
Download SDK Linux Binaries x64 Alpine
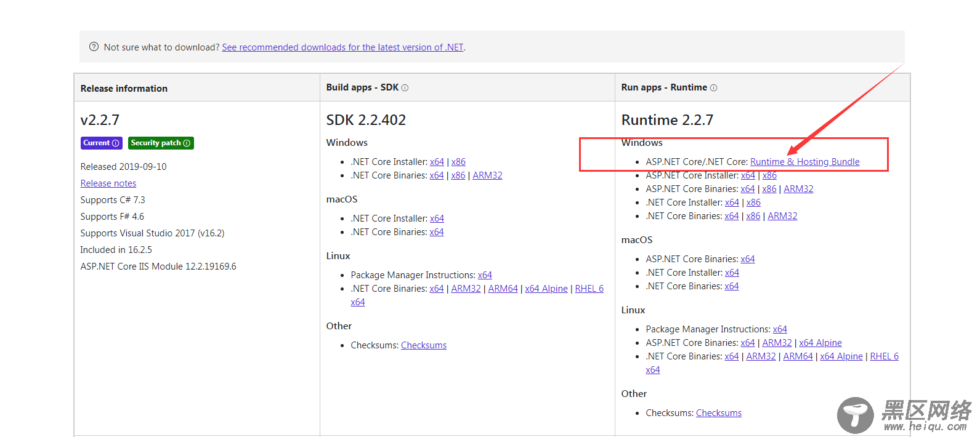pyautogui.click(x=546, y=289)
